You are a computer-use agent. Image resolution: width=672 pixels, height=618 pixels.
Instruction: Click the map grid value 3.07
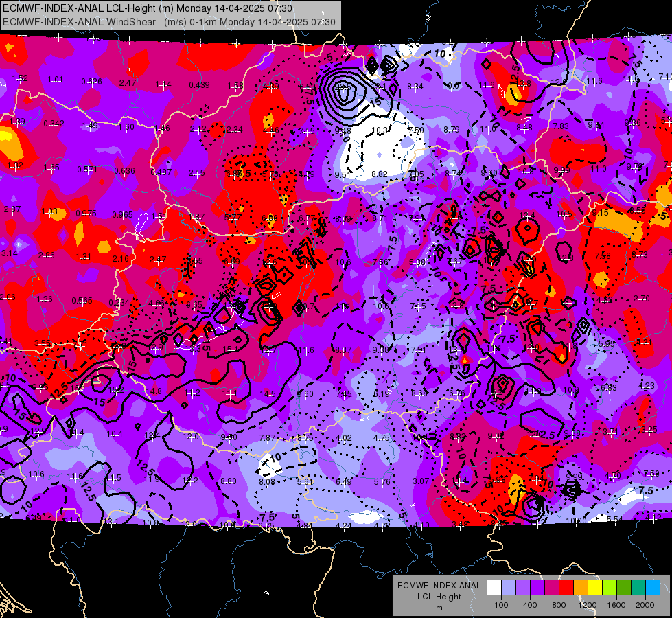pyautogui.click(x=420, y=481)
